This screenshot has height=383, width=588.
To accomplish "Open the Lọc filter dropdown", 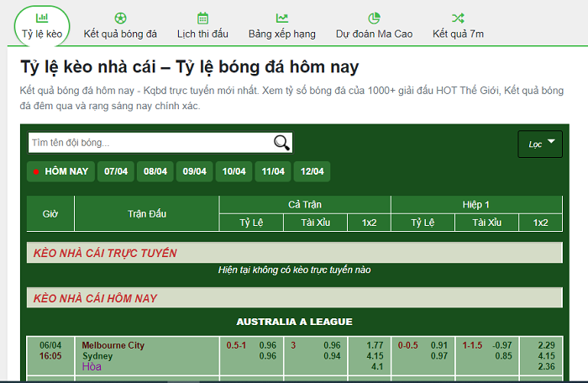I will point(540,144).
